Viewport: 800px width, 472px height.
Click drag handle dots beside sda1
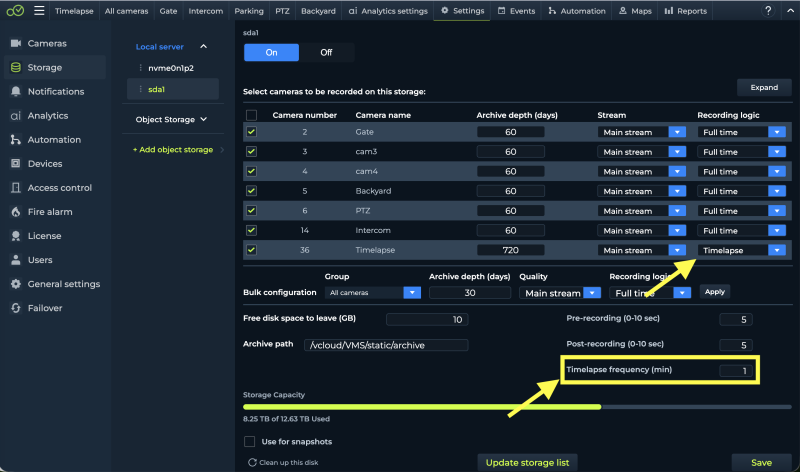pyautogui.click(x=140, y=89)
